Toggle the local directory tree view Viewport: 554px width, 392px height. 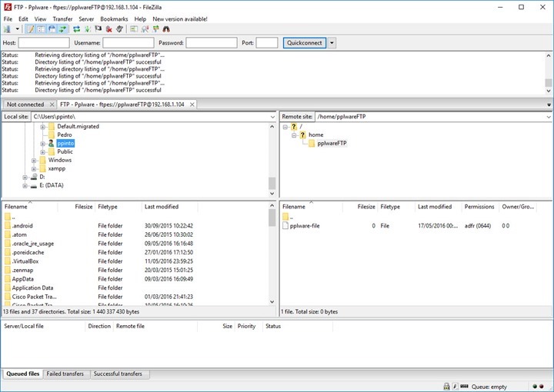(41, 29)
